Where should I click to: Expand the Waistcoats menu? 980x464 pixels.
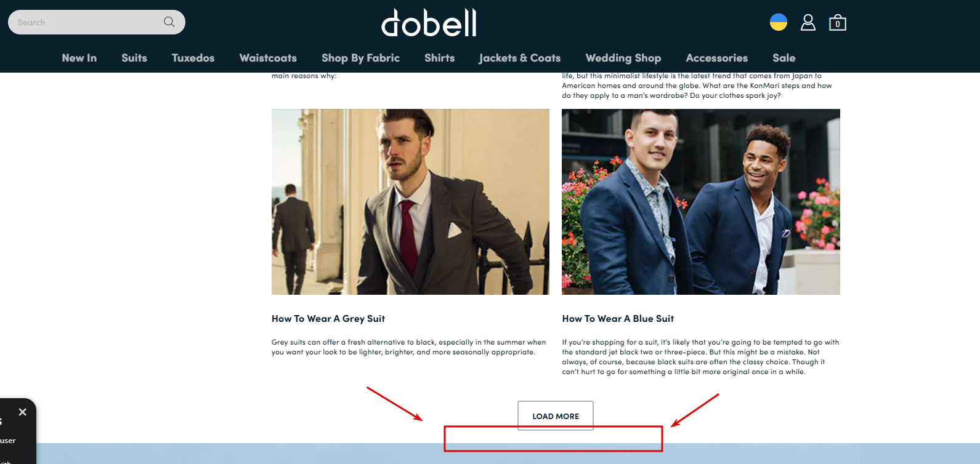click(x=268, y=58)
